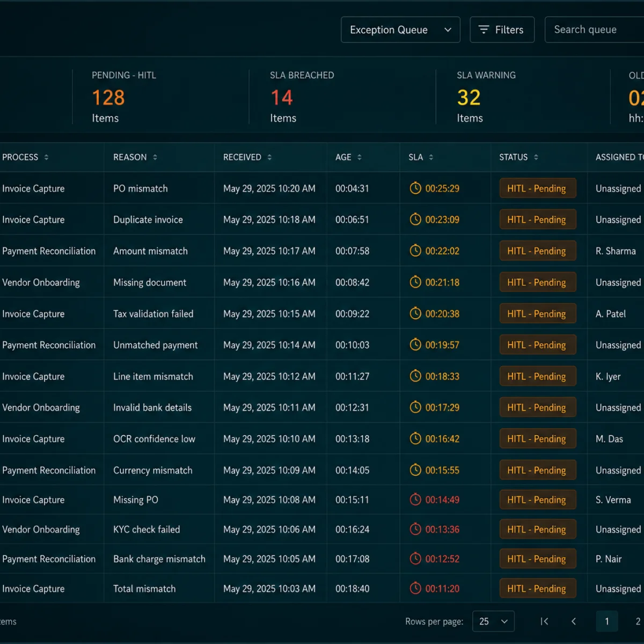Screen dimensions: 644x644
Task: Open the Rows per page 25 dropdown
Action: [493, 621]
